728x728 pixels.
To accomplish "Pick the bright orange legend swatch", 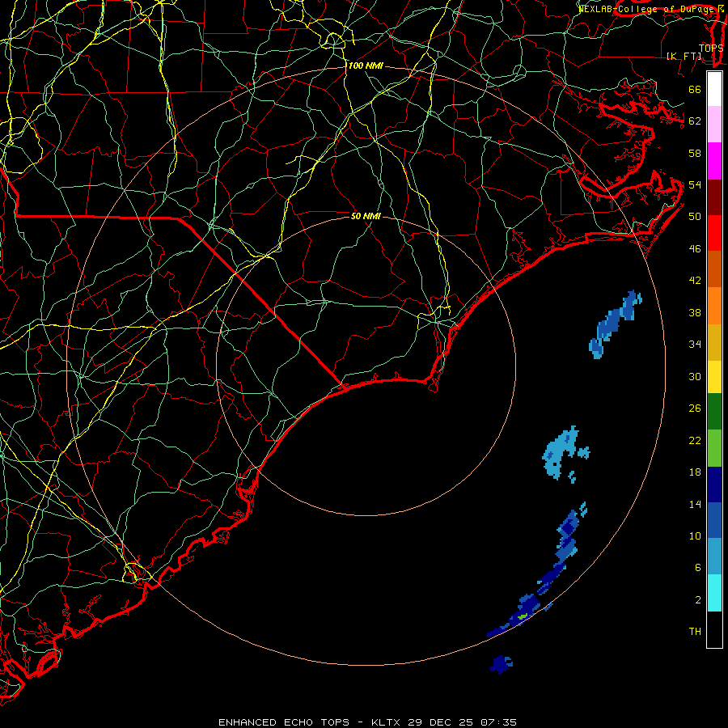I will 714,305.
